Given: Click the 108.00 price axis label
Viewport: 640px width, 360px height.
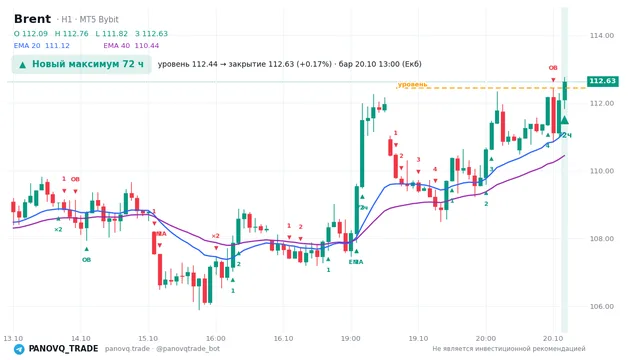Looking at the screenshot, I should coord(602,239).
